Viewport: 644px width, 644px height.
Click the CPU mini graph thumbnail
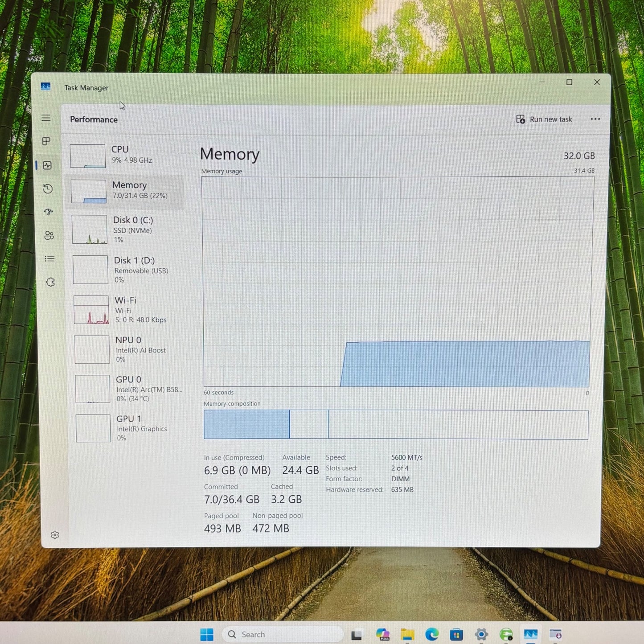coord(88,156)
